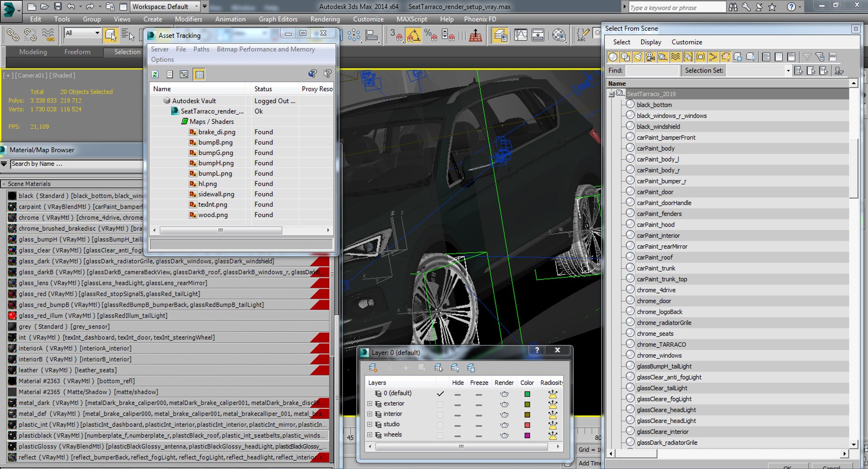Click Create New Layer icon in Layer dialog

pos(373,368)
